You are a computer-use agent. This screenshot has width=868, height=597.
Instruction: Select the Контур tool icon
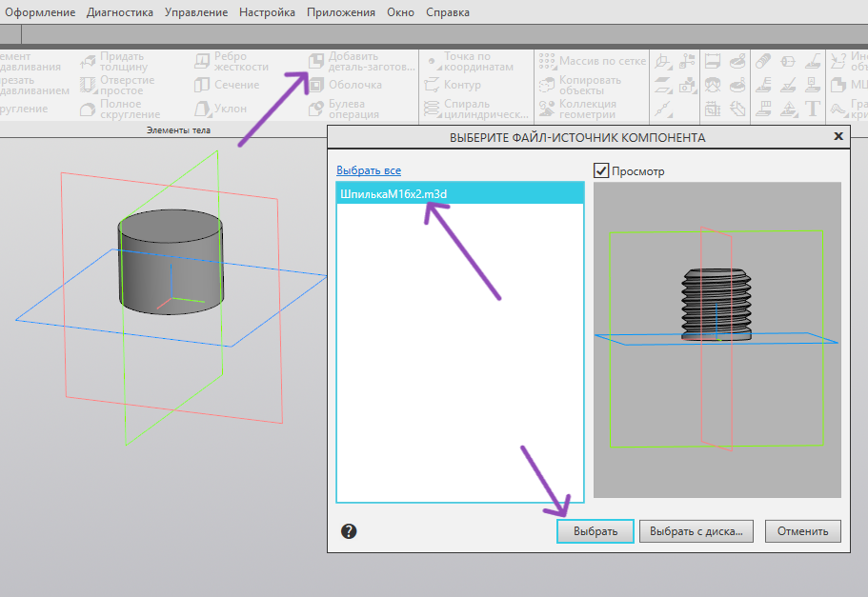pyautogui.click(x=432, y=85)
